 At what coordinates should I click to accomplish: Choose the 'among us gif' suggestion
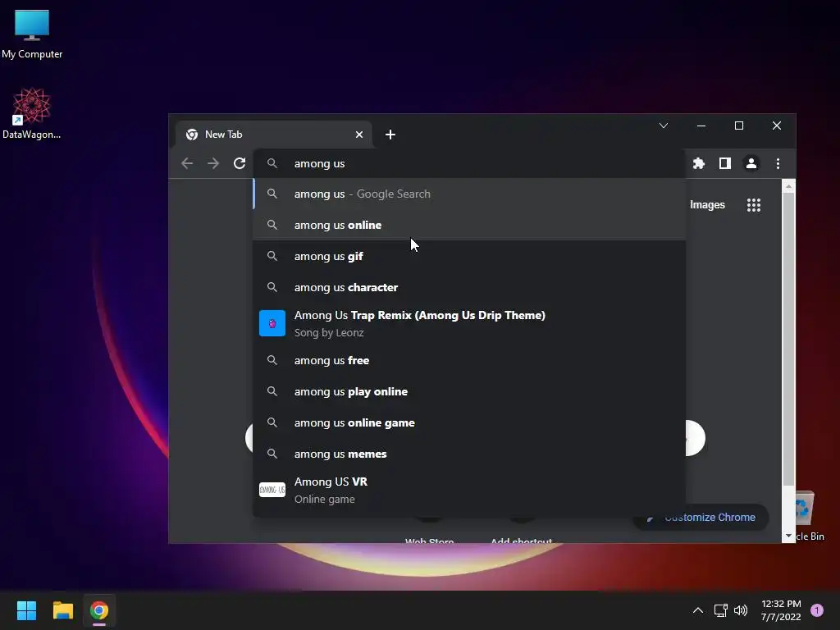coord(469,256)
